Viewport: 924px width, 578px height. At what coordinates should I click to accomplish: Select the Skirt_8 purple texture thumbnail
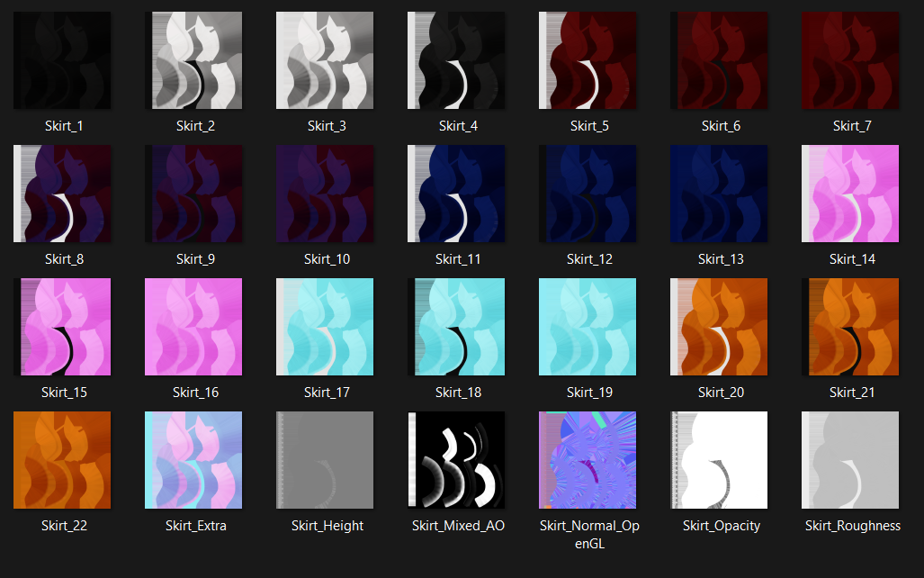click(x=62, y=194)
